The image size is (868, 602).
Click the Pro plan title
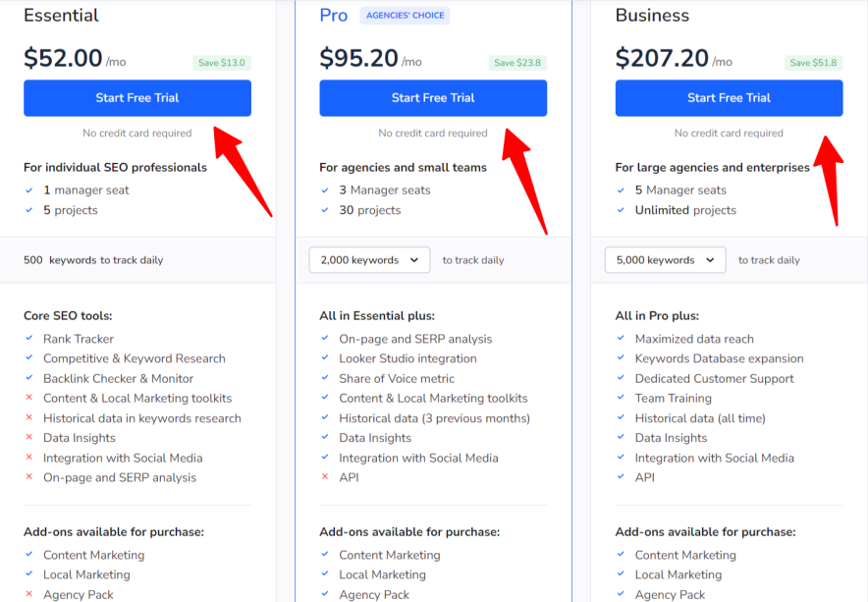tap(334, 16)
